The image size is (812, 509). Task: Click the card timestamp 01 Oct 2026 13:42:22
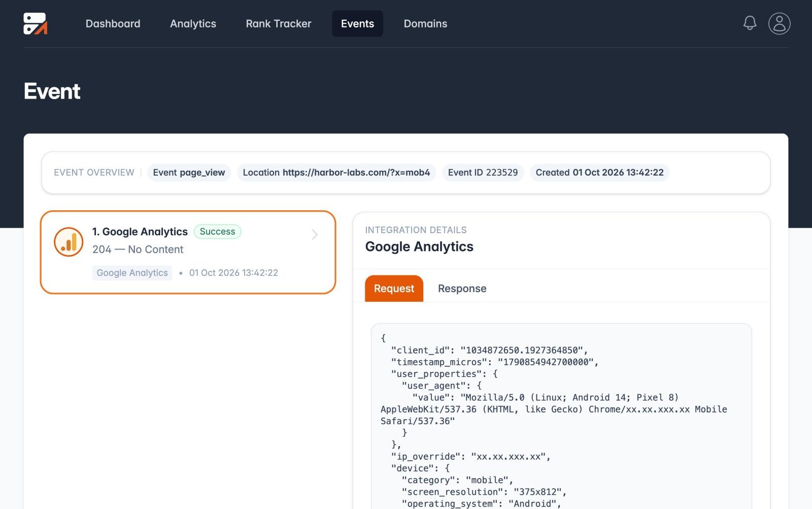pyautogui.click(x=233, y=273)
